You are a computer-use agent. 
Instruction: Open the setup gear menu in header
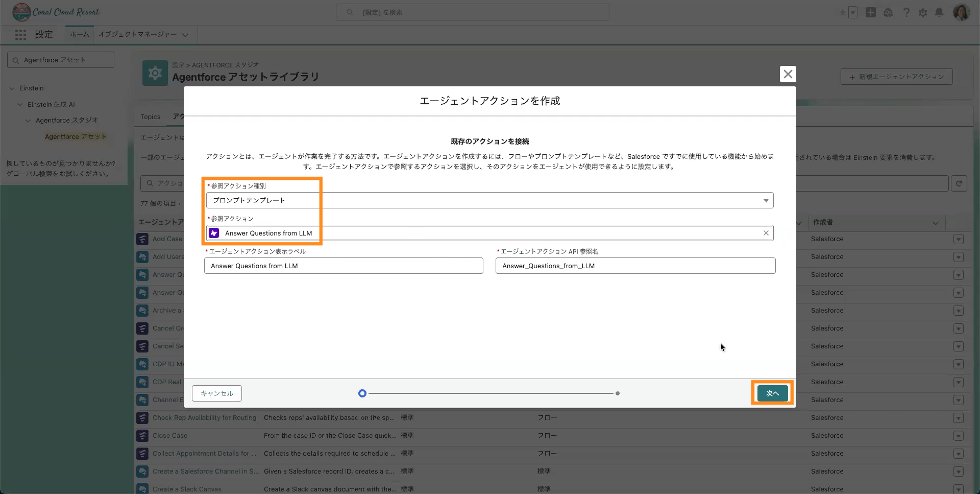point(923,12)
